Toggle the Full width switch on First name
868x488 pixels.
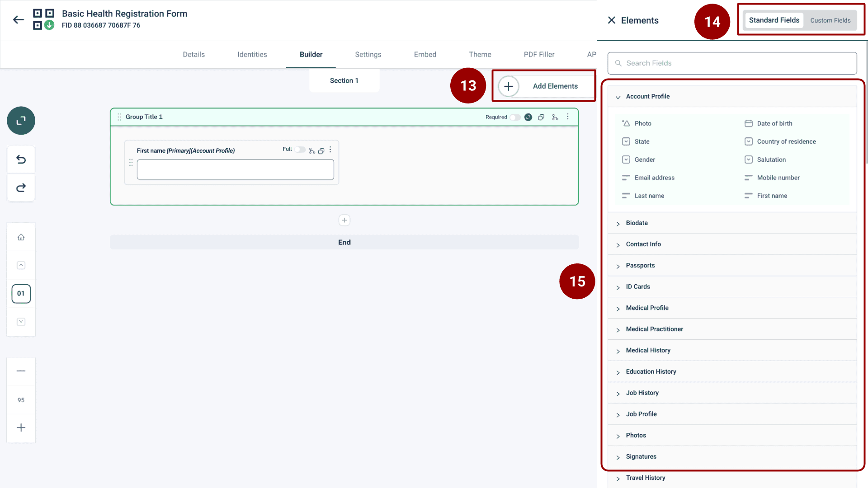[300, 150]
